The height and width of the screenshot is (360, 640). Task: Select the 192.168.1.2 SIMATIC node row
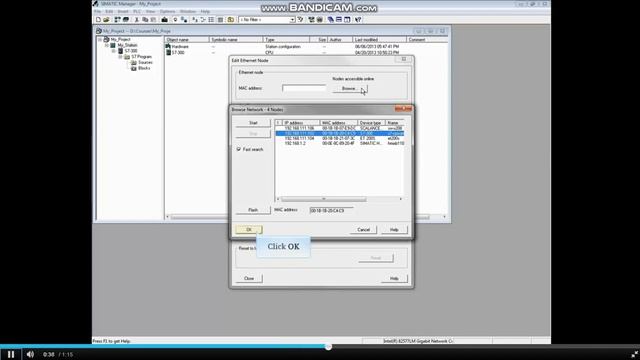(x=340, y=143)
